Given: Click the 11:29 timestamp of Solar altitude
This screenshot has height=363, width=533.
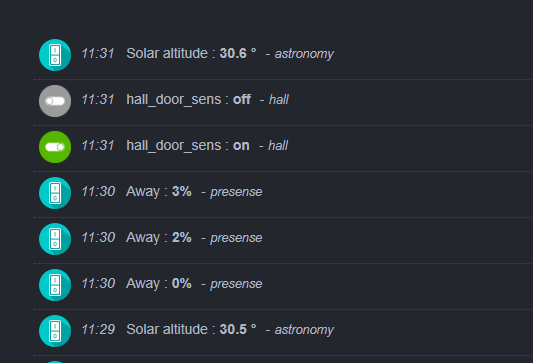Looking at the screenshot, I should click(98, 329).
